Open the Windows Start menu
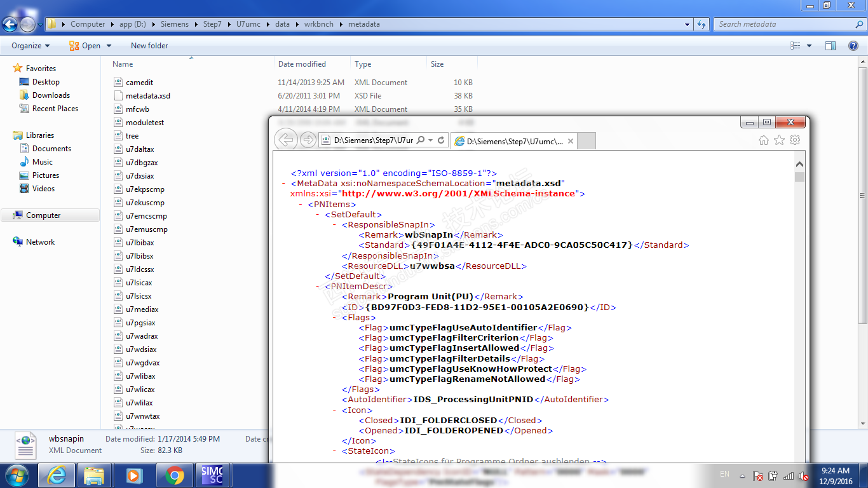 click(17, 475)
